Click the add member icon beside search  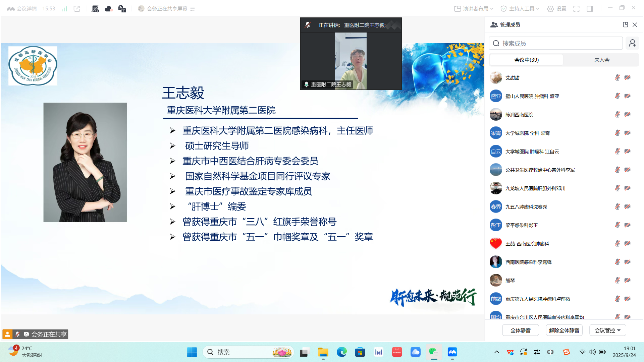[632, 43]
